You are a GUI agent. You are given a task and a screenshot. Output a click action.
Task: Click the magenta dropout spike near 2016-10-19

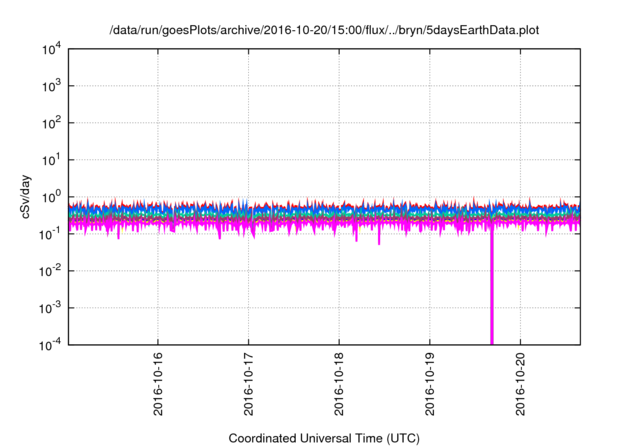pos(492,286)
